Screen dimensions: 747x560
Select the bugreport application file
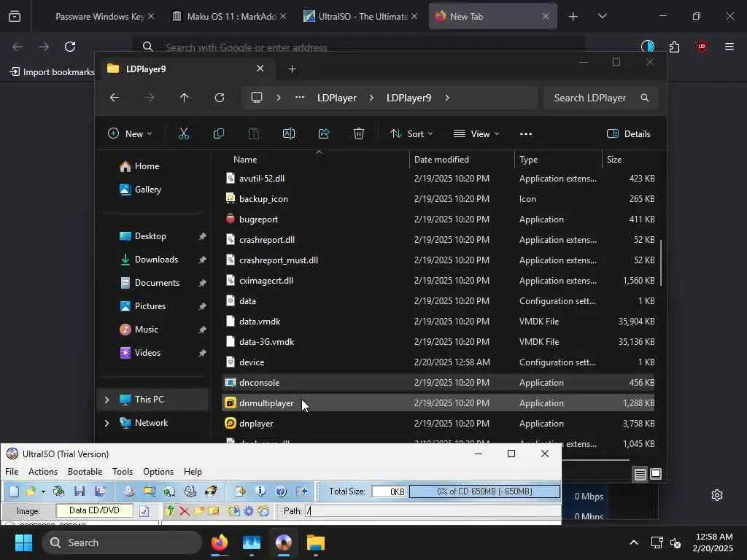tap(438, 219)
